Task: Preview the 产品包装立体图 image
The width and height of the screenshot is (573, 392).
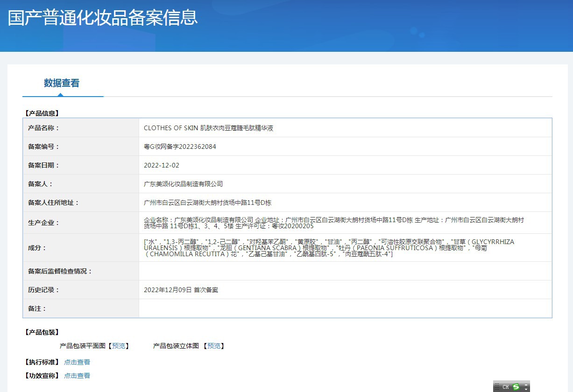Action: click(x=214, y=346)
